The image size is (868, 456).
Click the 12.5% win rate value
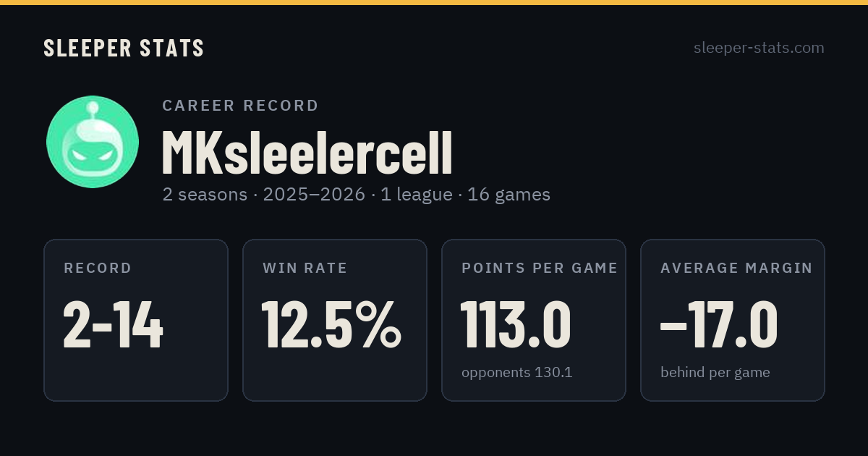click(x=331, y=325)
